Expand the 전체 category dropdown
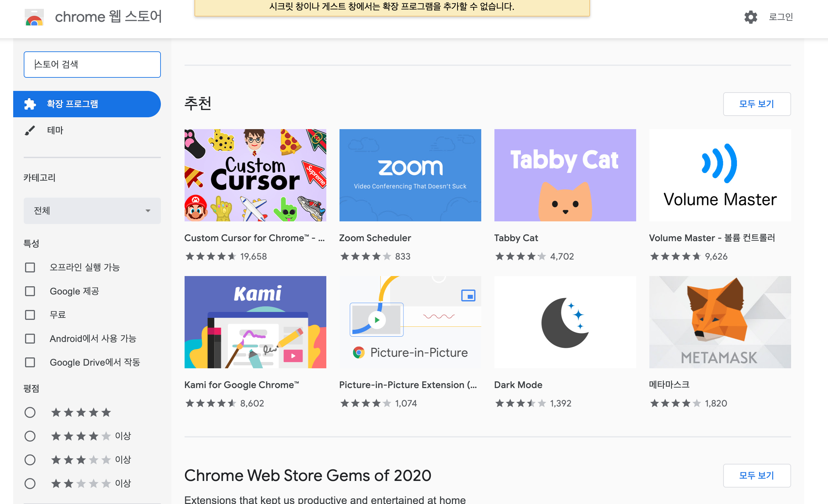Image resolution: width=828 pixels, height=504 pixels. [92, 210]
